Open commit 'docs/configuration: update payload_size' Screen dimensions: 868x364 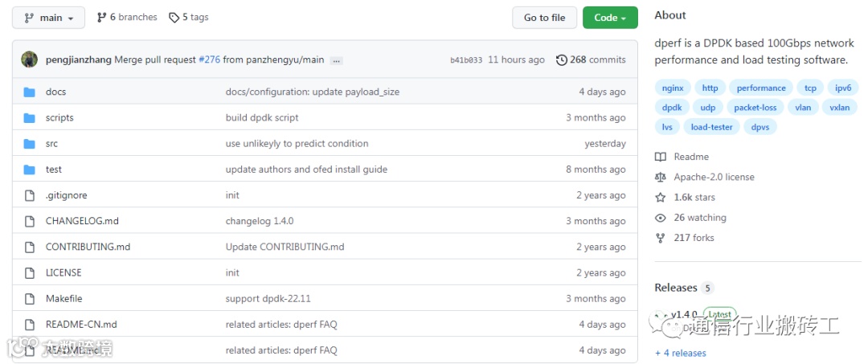click(312, 92)
